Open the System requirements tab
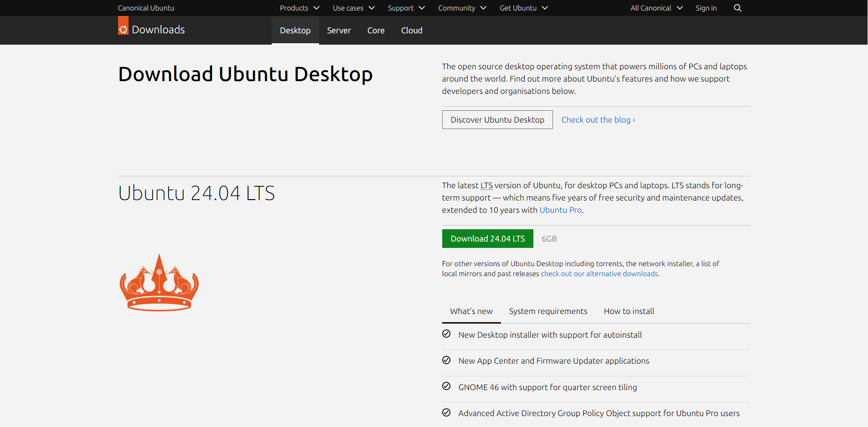This screenshot has height=427, width=868. pos(548,311)
